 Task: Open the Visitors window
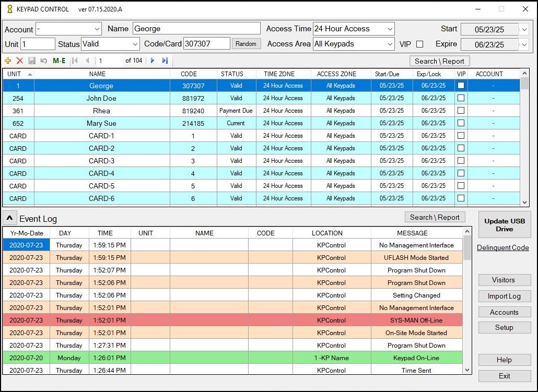[x=505, y=280]
